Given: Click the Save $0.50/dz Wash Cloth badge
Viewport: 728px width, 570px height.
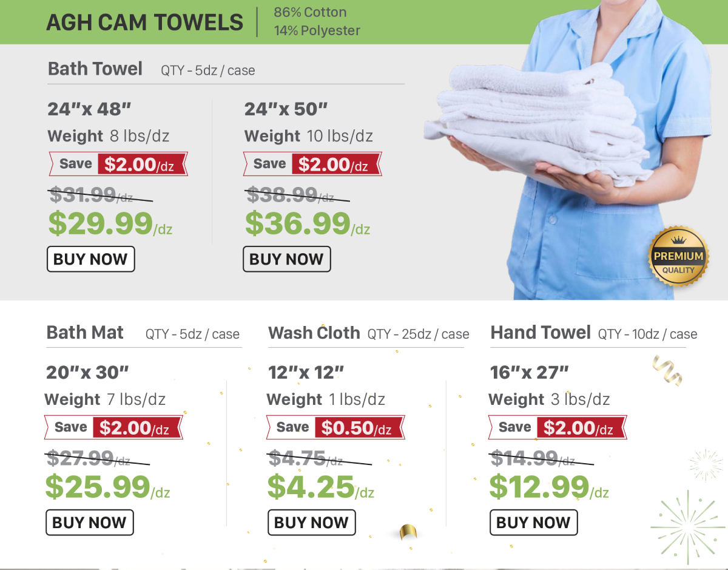Looking at the screenshot, I should [x=335, y=427].
